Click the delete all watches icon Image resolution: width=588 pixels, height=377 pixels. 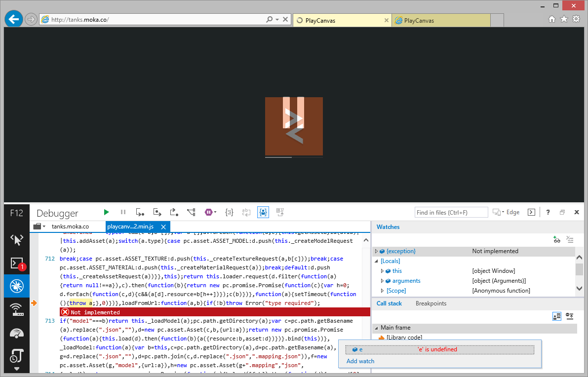coord(570,239)
